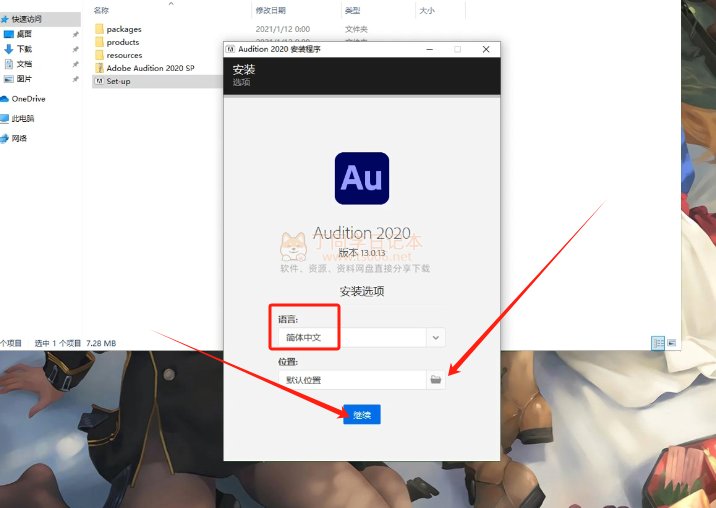Screen dimensions: 716x508
Task: Switch Explorer to details view icon
Action: (658, 343)
